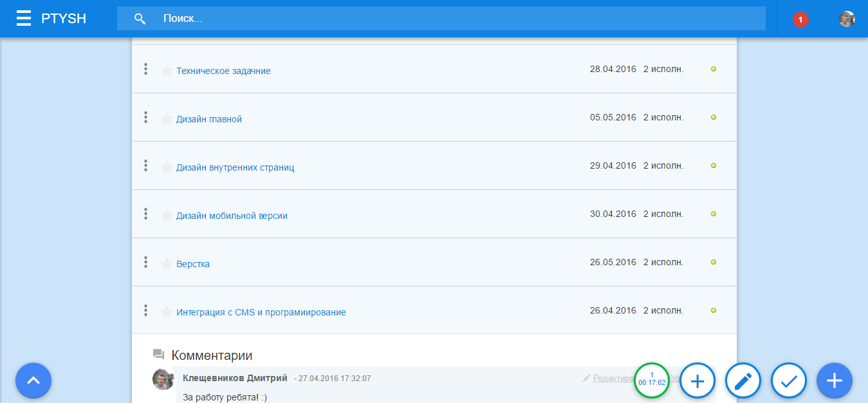Viewport: 868px width, 403px height.
Task: Click yellow status dot of Дизайн мобильной версии
Action: [x=713, y=214]
